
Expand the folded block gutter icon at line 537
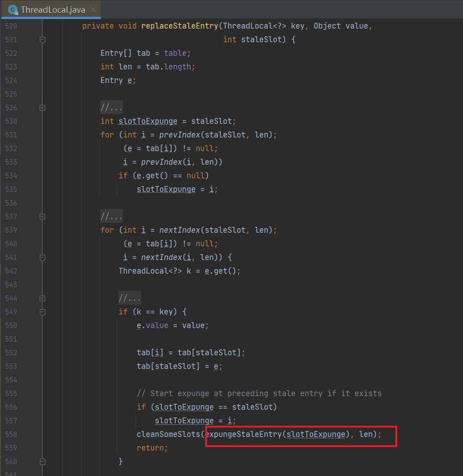click(42, 217)
